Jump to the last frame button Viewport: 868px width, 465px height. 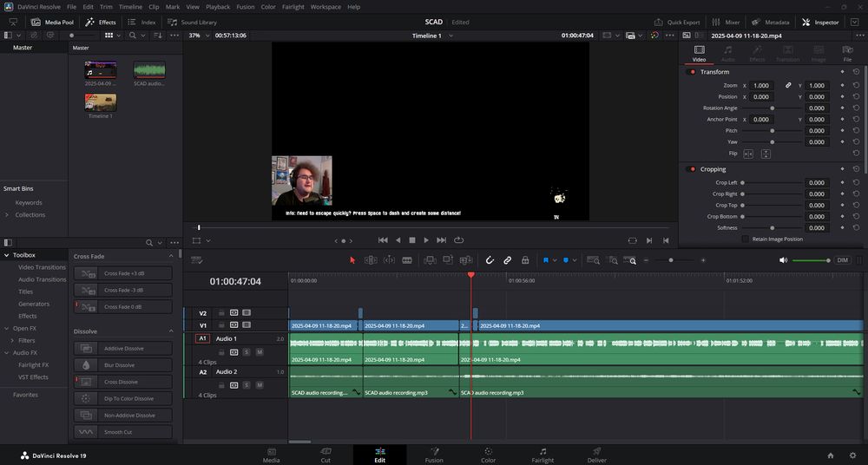(441, 240)
